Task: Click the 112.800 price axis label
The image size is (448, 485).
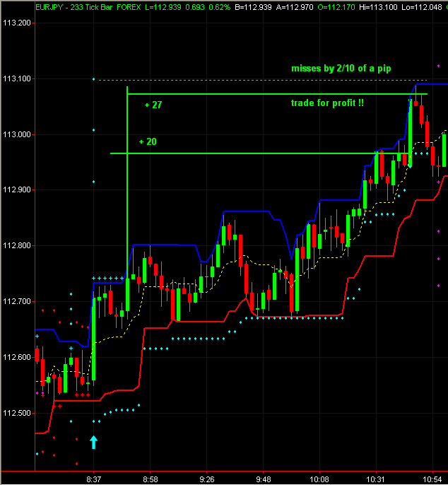Action: pos(17,245)
